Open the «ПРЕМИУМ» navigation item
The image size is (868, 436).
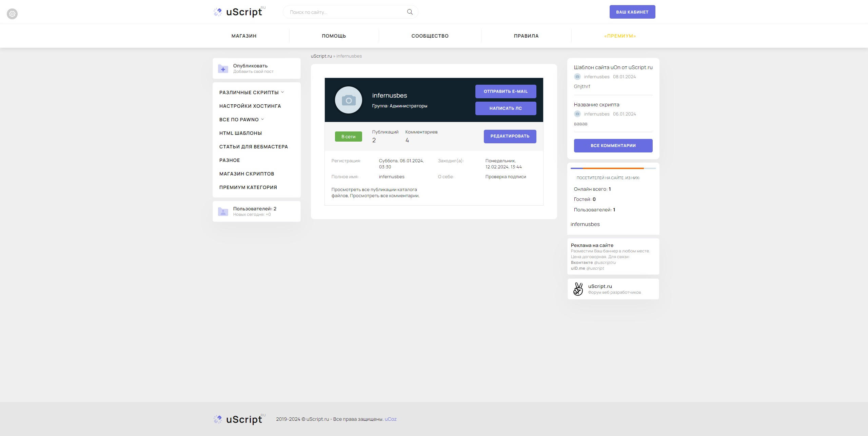coord(620,36)
